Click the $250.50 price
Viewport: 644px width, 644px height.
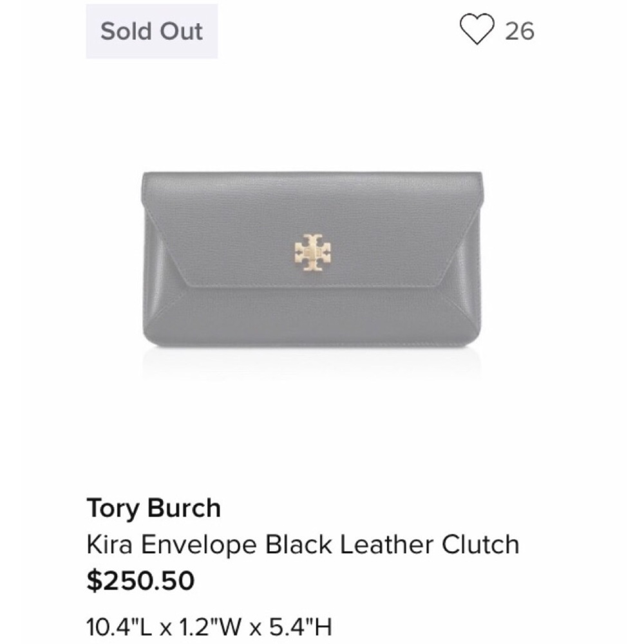pyautogui.click(x=140, y=581)
